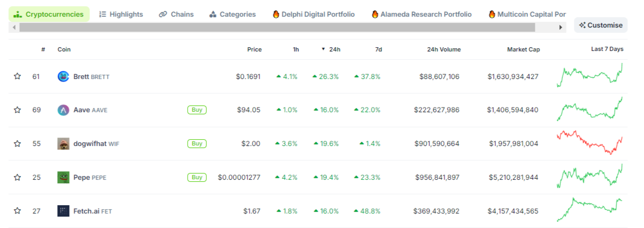Star dogwifhat as a favorite

tap(17, 144)
